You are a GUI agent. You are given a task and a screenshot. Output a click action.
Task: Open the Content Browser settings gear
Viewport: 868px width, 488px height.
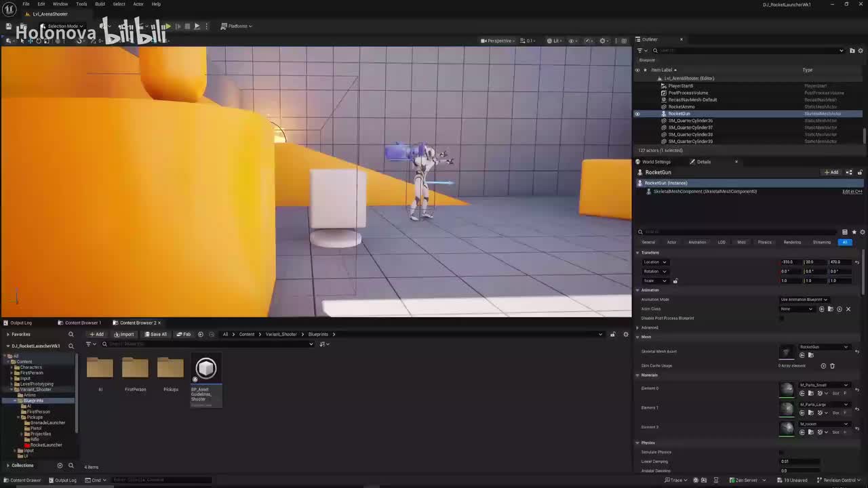point(626,334)
